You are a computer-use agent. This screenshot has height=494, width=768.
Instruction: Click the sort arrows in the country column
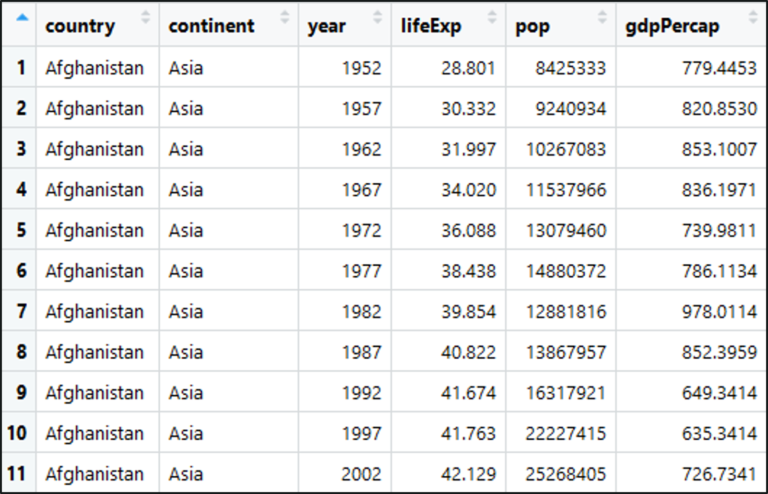(147, 18)
